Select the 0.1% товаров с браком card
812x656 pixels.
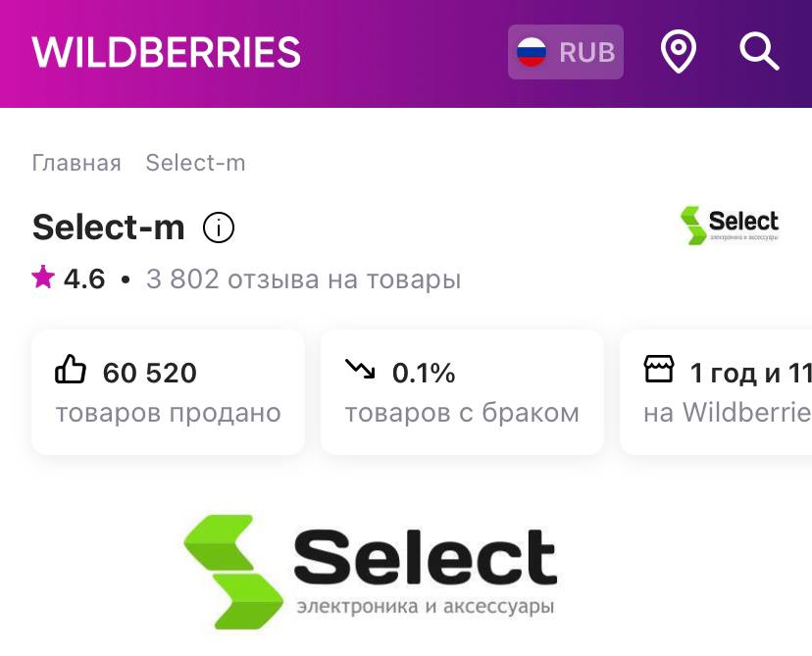(x=461, y=392)
